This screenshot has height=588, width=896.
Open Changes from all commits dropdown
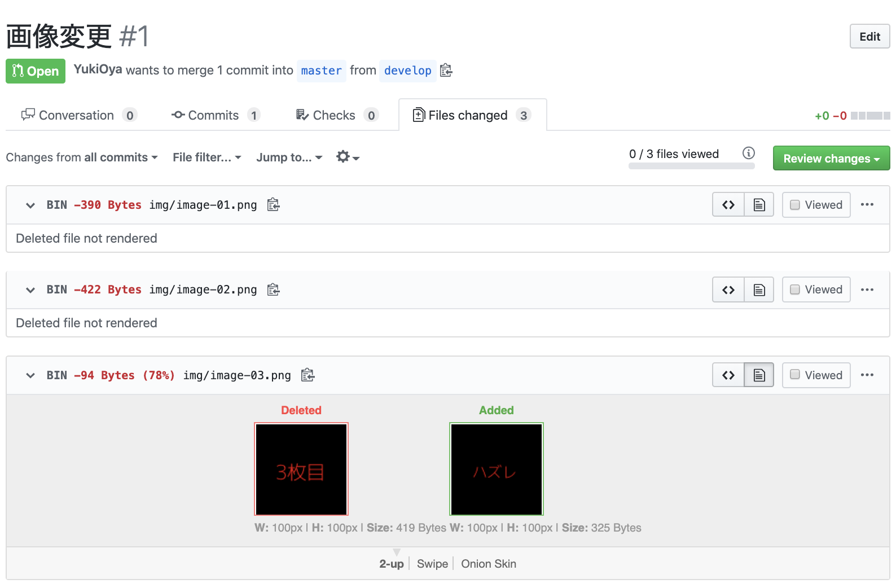point(82,157)
